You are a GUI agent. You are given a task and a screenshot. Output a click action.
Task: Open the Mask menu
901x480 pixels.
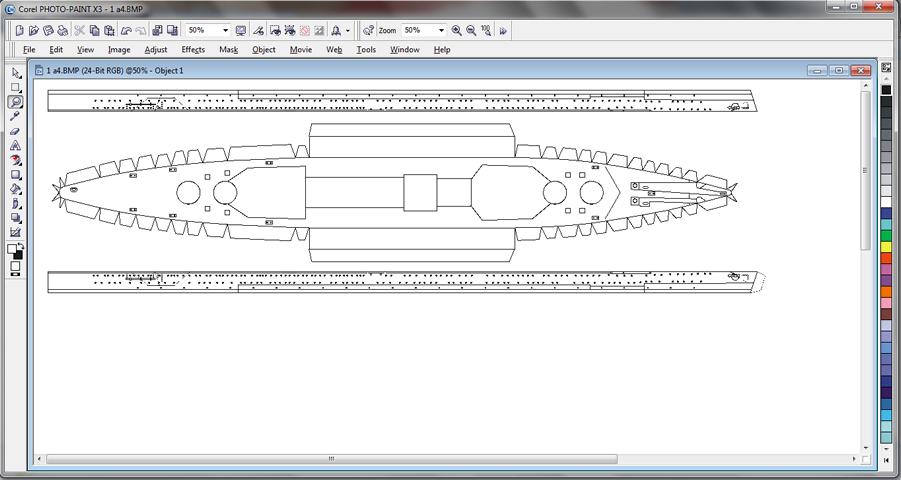click(229, 49)
